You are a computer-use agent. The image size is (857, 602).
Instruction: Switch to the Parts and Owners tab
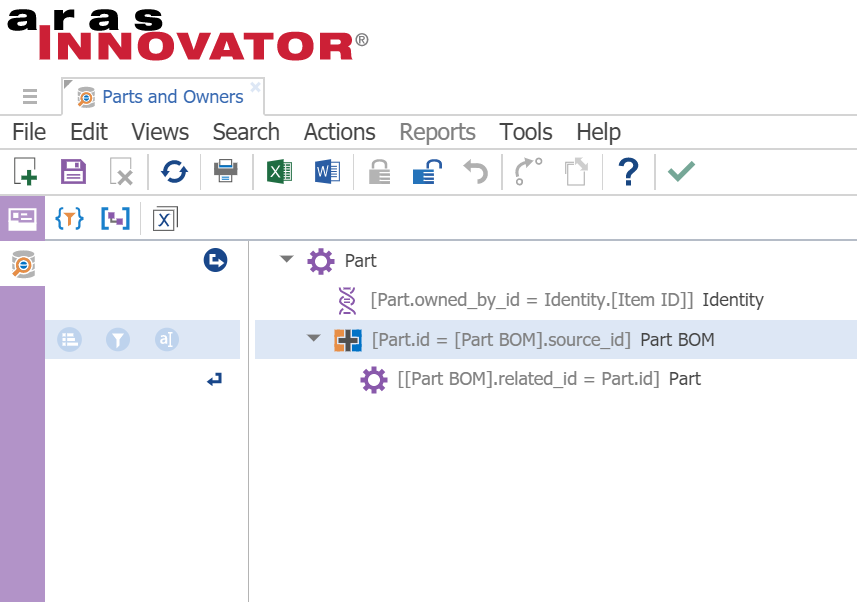[x=172, y=97]
